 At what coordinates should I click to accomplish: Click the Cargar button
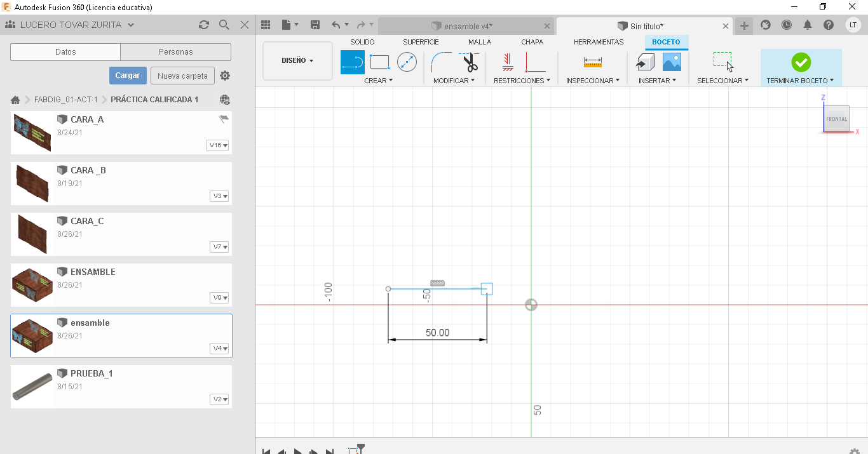coord(128,76)
